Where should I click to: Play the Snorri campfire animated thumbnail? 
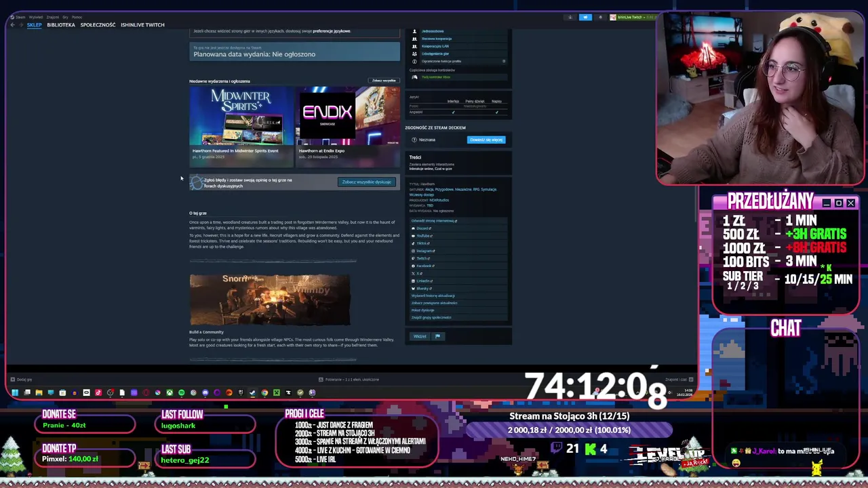click(270, 300)
